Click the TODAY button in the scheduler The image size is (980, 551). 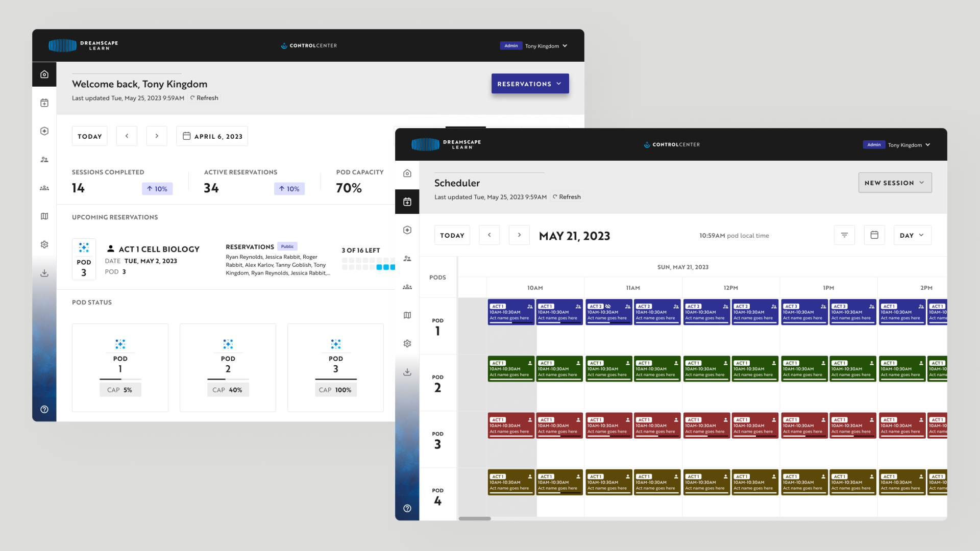[x=452, y=235]
